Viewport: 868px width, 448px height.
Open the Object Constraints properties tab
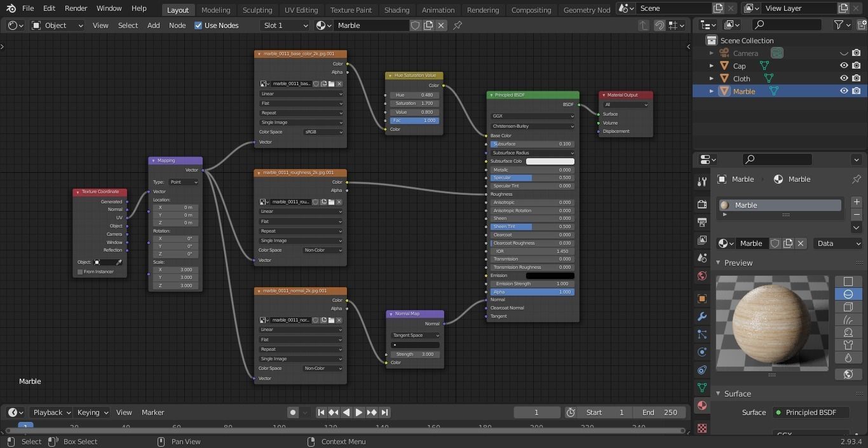point(702,370)
